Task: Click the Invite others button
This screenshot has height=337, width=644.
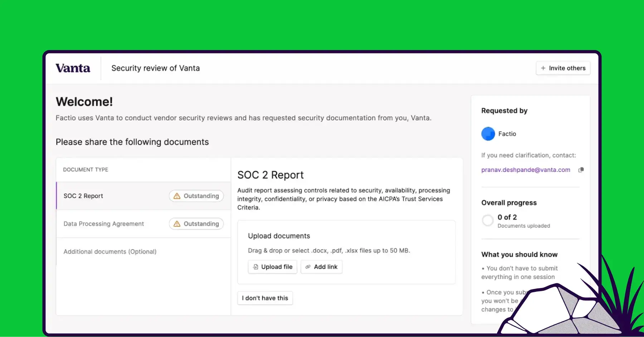Action: click(563, 68)
